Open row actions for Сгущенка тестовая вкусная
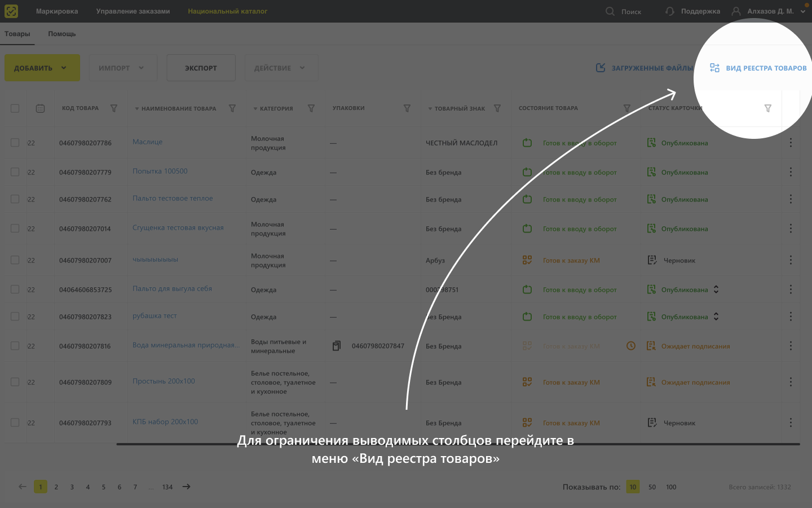The width and height of the screenshot is (812, 508). click(791, 229)
